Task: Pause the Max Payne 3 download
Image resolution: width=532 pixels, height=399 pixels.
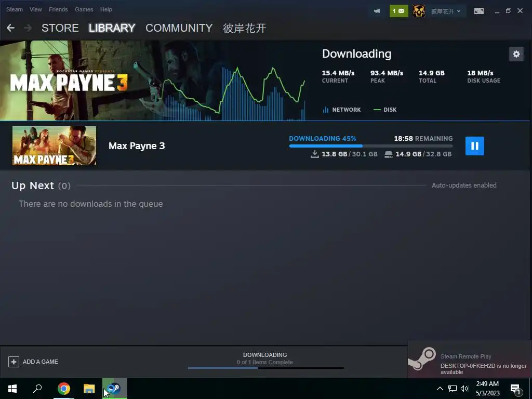Action: [x=474, y=146]
